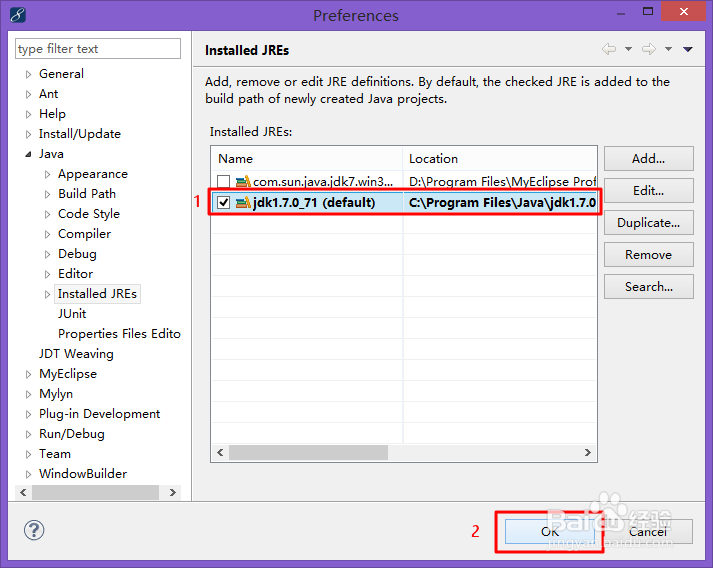Open the forward history dropdown arrow
This screenshot has height=568, width=713.
point(668,49)
